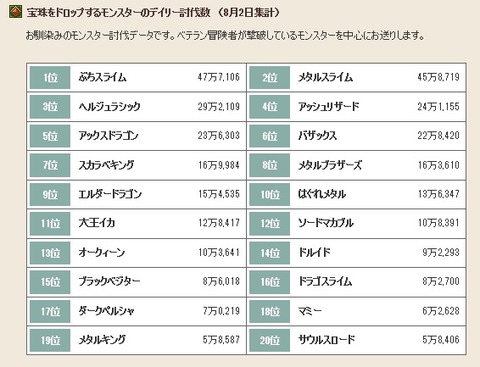Image resolution: width=480 pixels, height=367 pixels.
Task: Select the ドルイド monster name
Action: click(314, 252)
